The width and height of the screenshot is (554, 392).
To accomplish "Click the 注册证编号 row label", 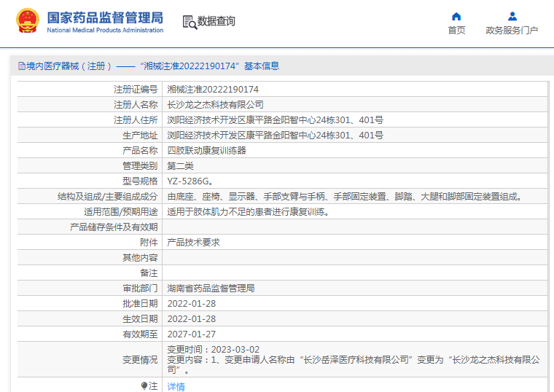I will 136,90.
